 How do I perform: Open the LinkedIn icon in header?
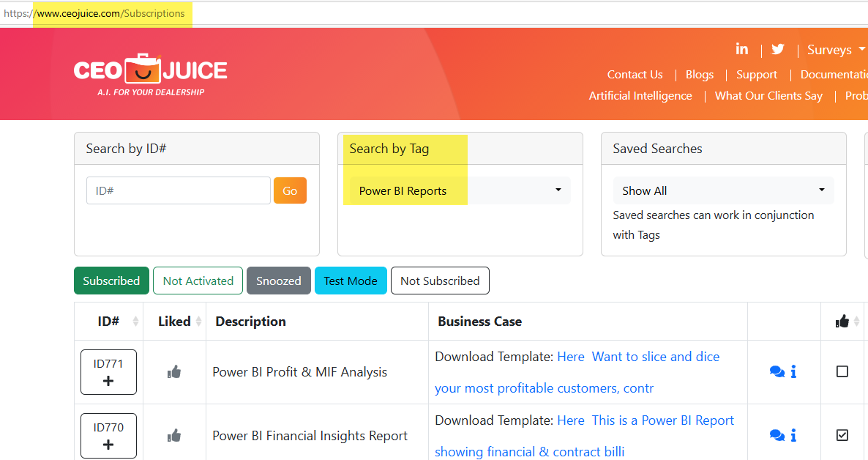point(742,49)
